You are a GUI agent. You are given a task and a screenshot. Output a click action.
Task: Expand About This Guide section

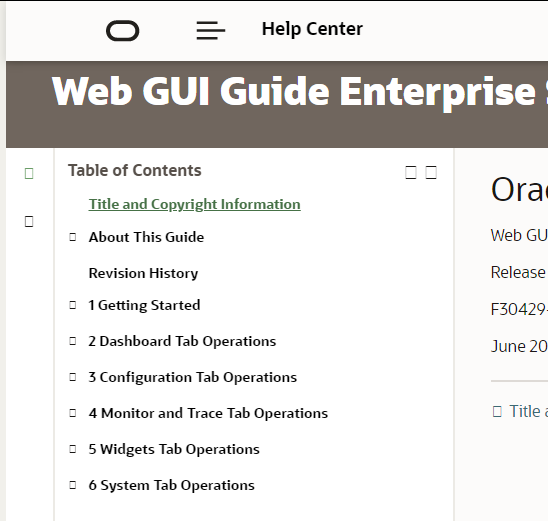point(73,237)
